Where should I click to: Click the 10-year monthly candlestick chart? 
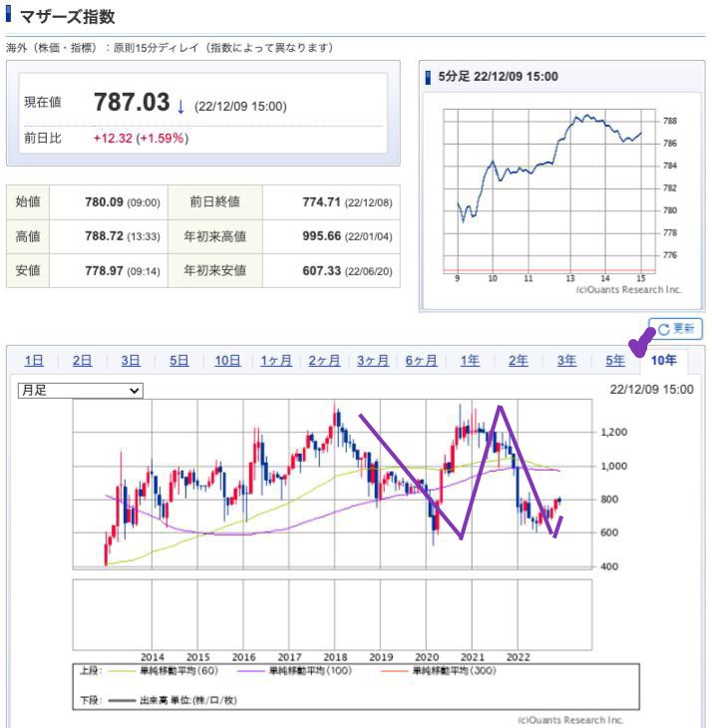coord(332,484)
